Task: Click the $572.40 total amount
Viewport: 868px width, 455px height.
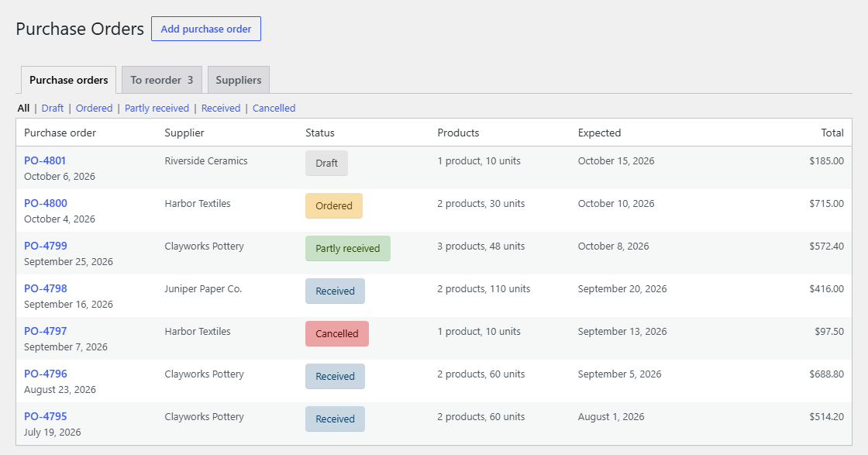Action: (x=826, y=246)
